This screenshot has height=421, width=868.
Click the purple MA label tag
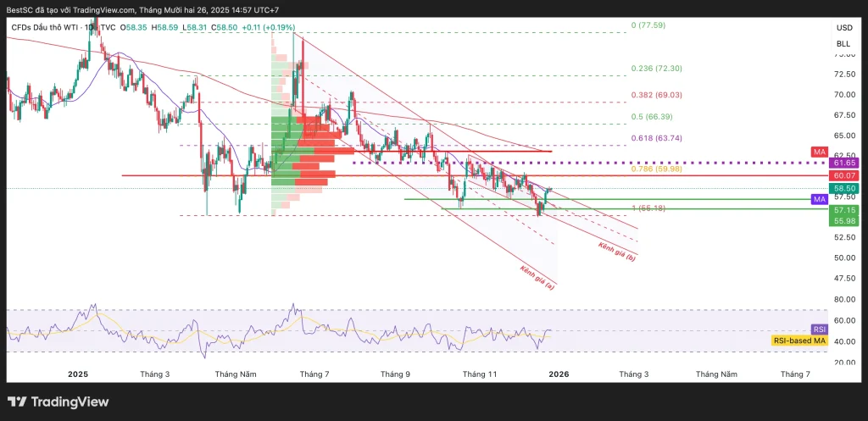819,199
